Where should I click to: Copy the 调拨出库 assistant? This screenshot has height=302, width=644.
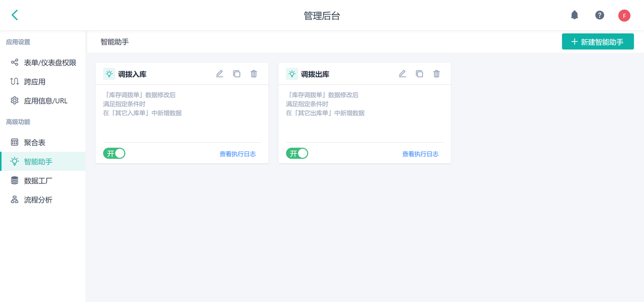click(420, 74)
